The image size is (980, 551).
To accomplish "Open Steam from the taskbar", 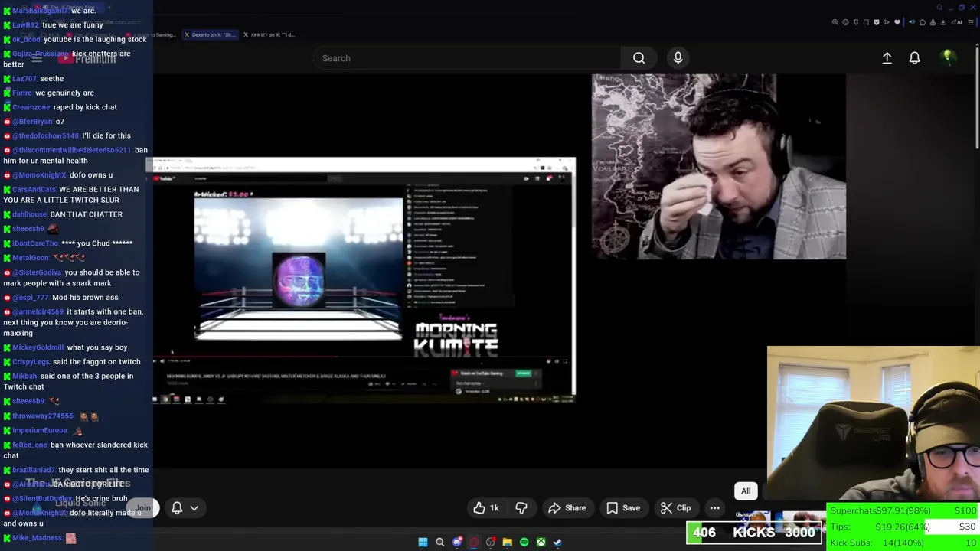I will coord(557,542).
